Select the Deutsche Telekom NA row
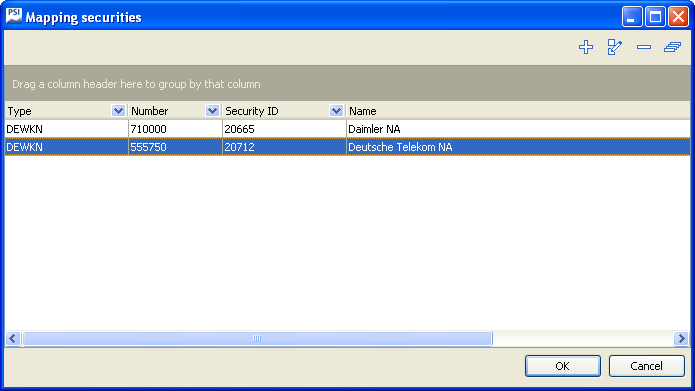Image resolution: width=695 pixels, height=391 pixels. tap(348, 147)
